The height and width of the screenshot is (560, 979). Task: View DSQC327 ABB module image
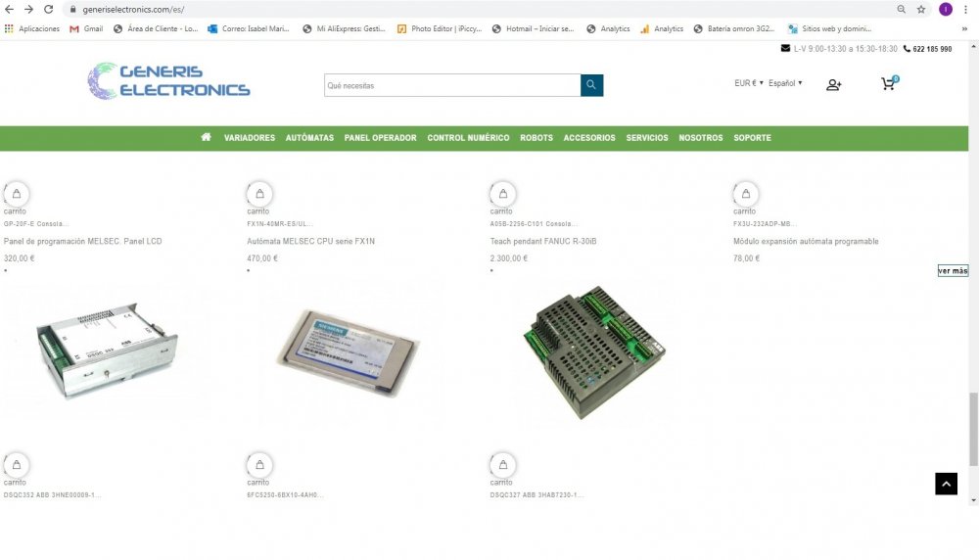[x=594, y=352]
